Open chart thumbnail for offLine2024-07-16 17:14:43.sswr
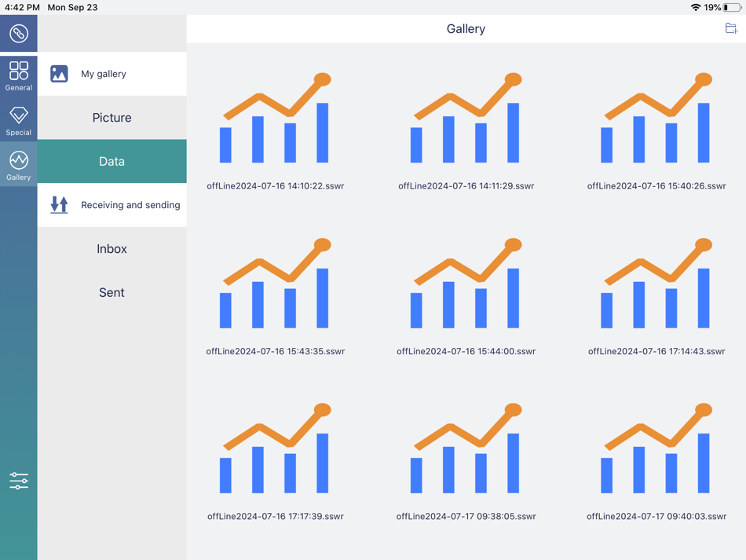This screenshot has height=560, width=746. [x=656, y=283]
